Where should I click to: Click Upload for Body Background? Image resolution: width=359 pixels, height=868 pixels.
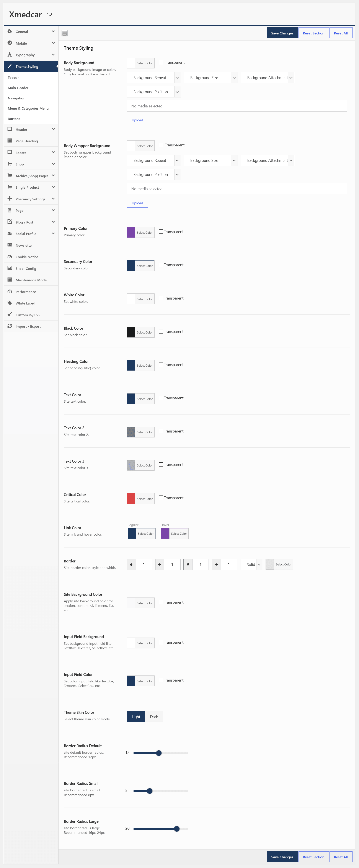(137, 120)
